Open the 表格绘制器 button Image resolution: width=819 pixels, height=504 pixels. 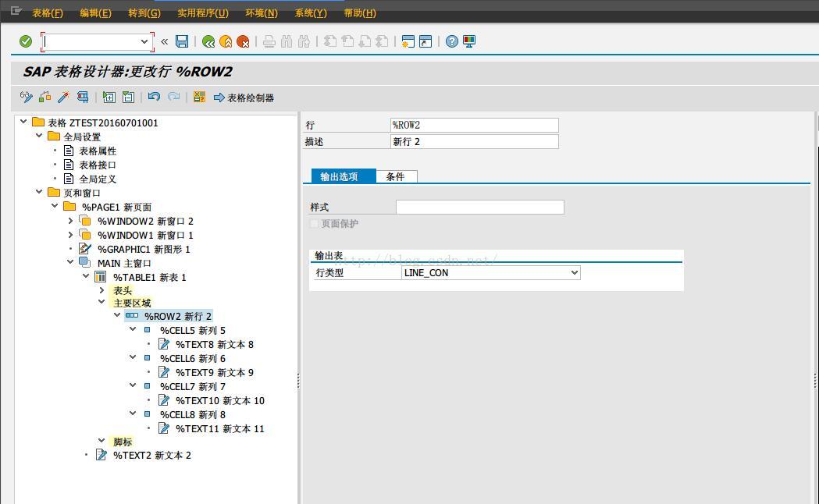pyautogui.click(x=244, y=98)
